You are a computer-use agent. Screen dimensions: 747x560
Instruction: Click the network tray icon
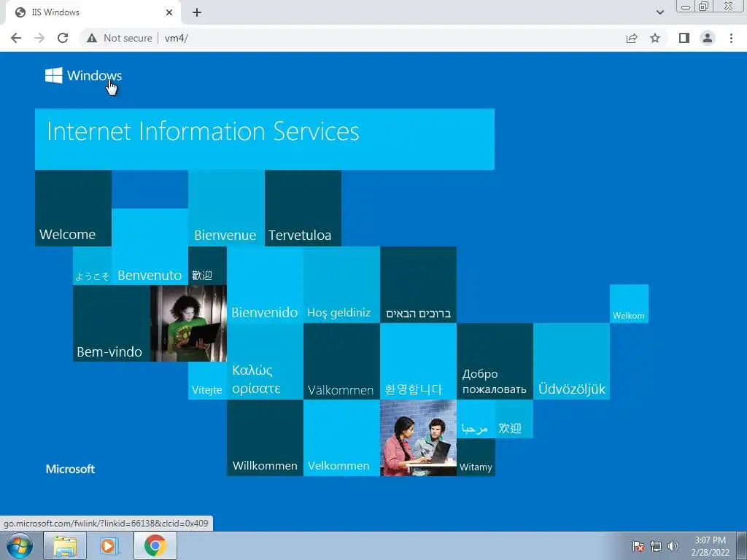click(656, 546)
